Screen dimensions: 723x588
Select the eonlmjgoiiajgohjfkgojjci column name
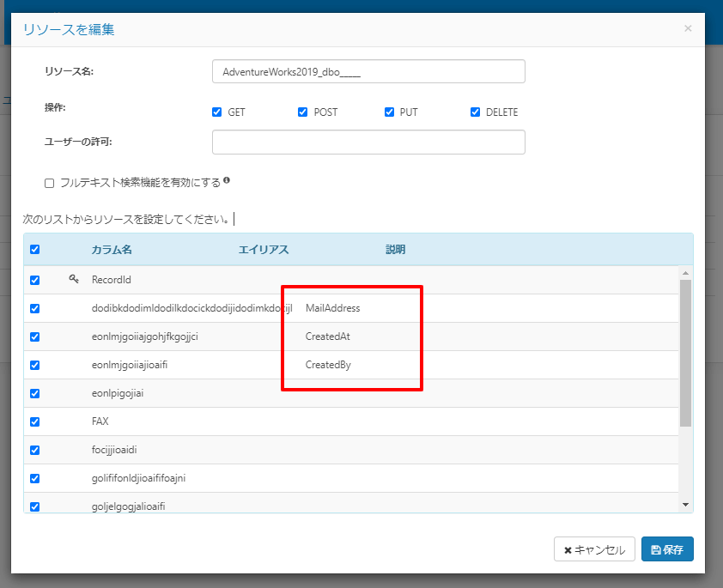[145, 336]
